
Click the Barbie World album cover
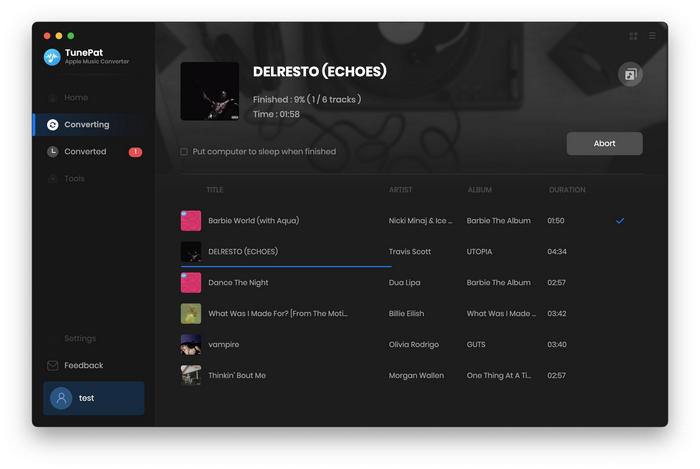pos(191,221)
